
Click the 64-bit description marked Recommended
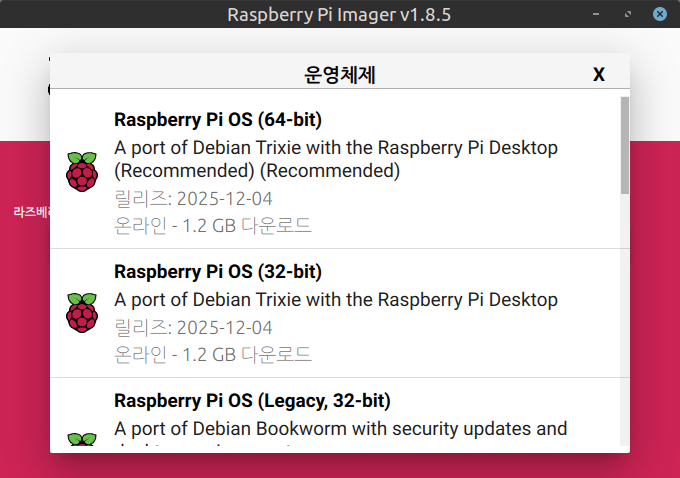(335, 159)
